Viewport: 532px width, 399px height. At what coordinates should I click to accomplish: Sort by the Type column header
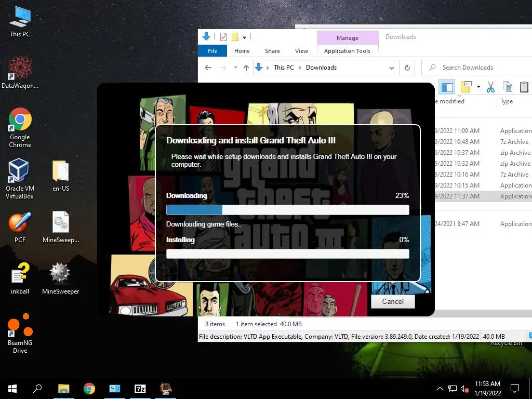(x=507, y=101)
